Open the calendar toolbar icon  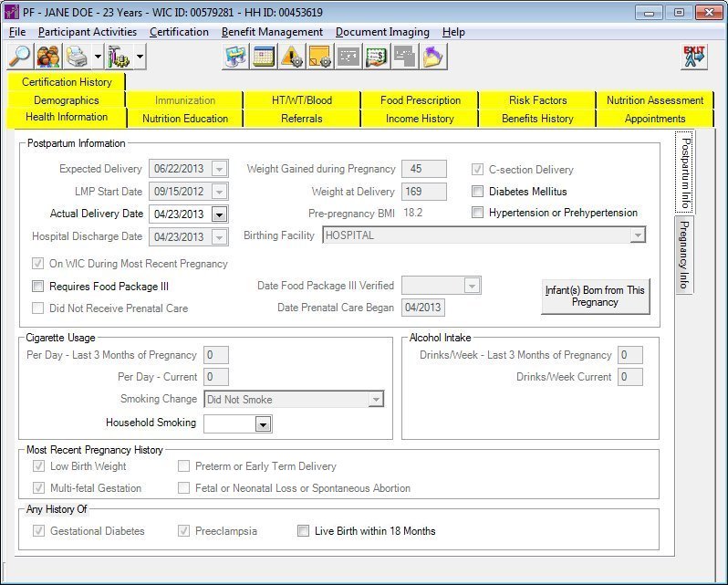click(x=264, y=57)
